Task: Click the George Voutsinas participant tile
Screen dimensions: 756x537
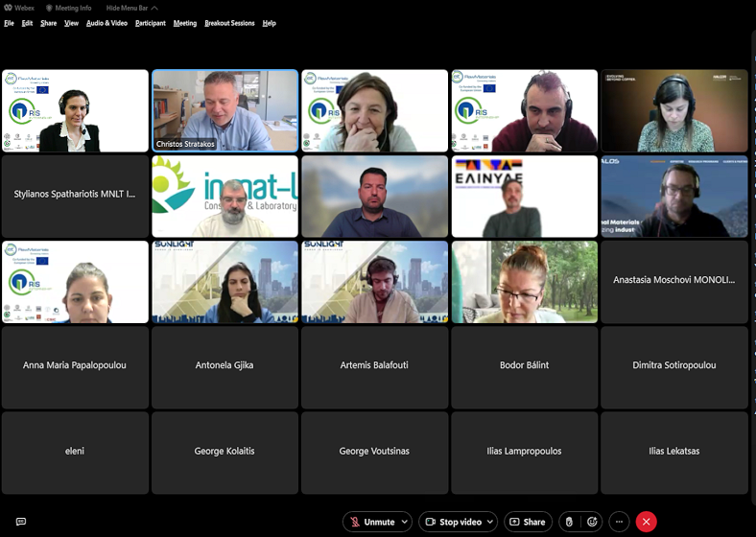Action: (374, 452)
